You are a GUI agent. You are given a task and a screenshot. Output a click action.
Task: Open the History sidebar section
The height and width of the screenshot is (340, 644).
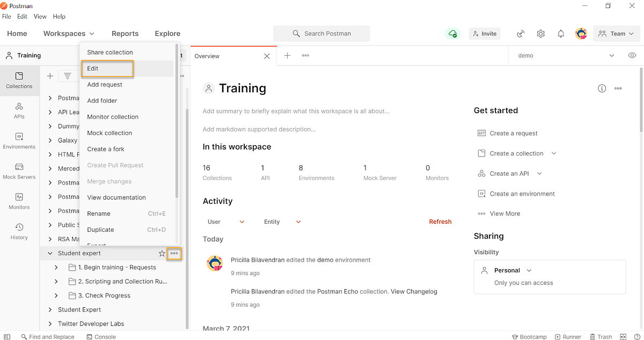[x=19, y=232]
